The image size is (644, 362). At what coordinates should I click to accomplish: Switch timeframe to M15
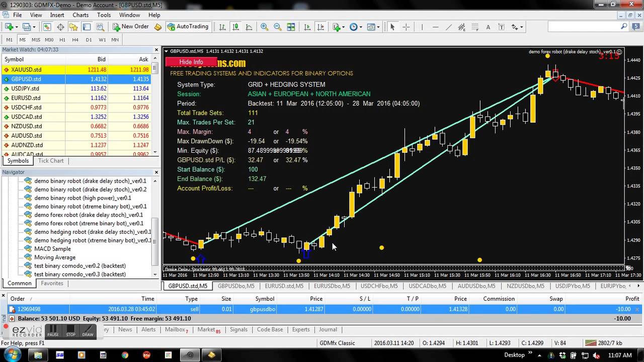[36, 40]
